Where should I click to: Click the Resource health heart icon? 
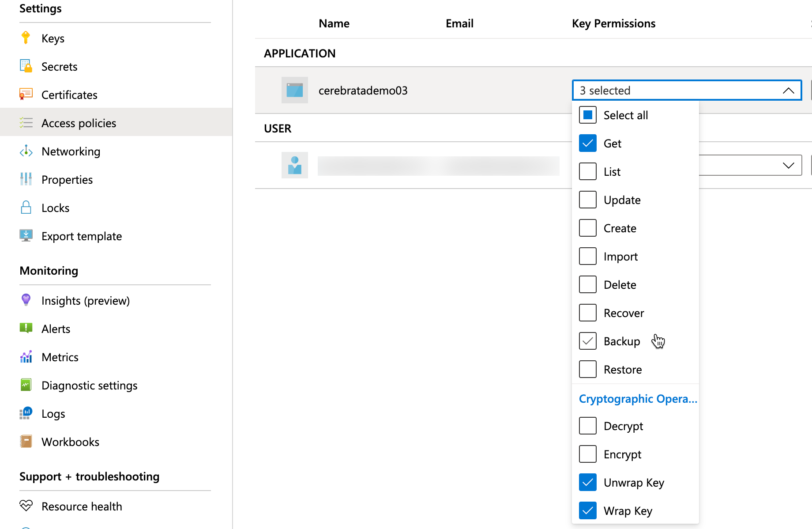tap(26, 506)
